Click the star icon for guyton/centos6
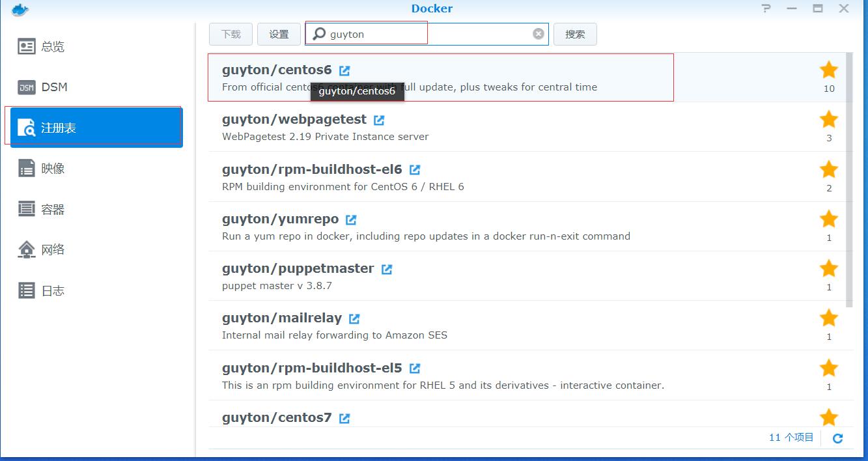The height and width of the screenshot is (461, 868). pyautogui.click(x=829, y=70)
